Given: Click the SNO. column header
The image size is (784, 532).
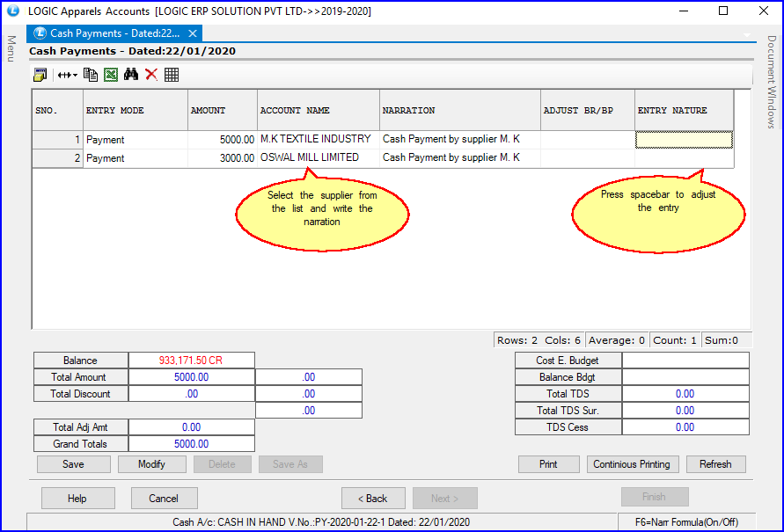Looking at the screenshot, I should click(57, 111).
